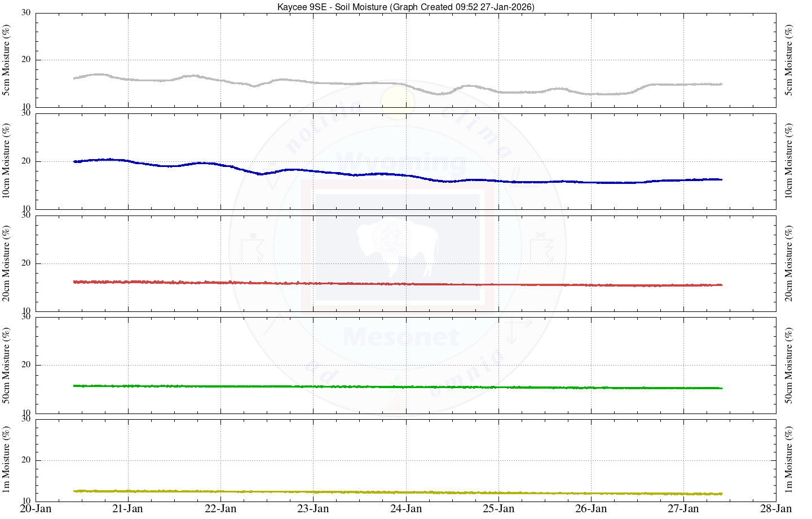
Task: Select the red 20cm moisture data line
Action: (x=338, y=283)
